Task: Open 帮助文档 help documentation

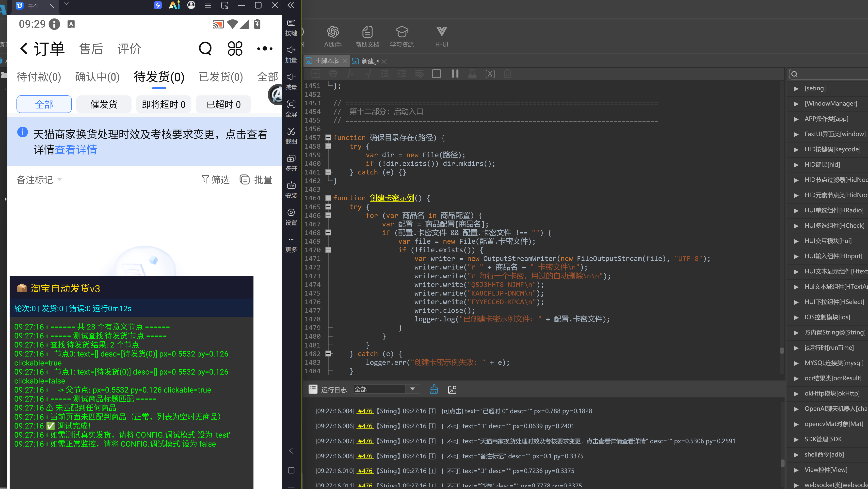Action: pos(367,36)
